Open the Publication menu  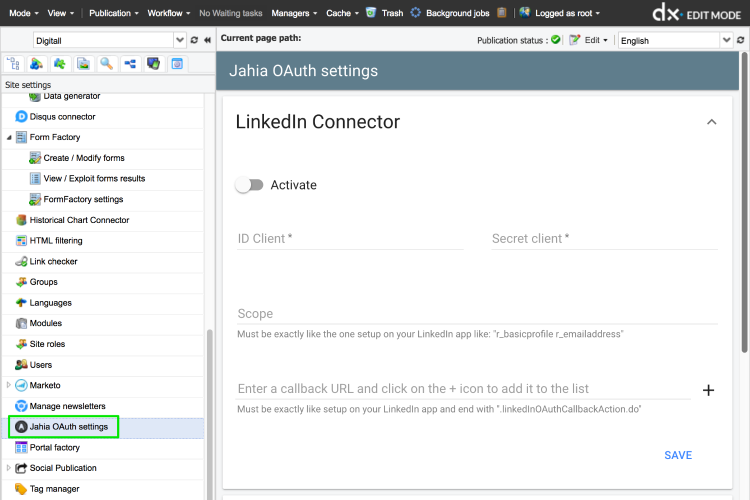113,13
